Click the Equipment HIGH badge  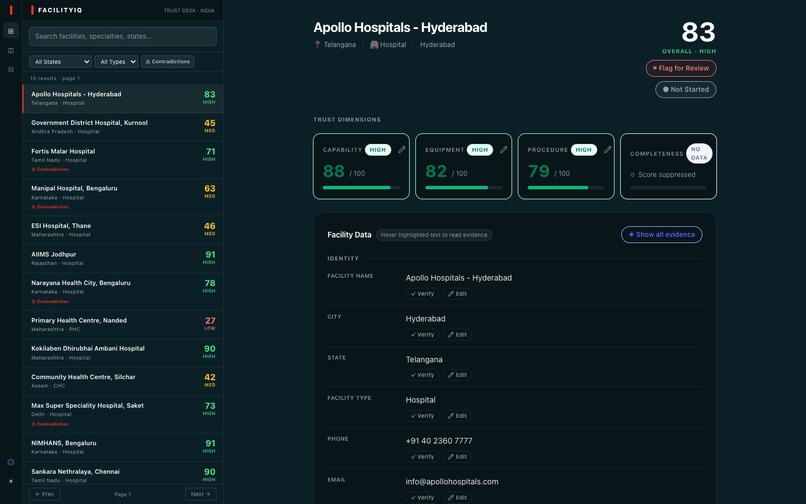point(480,150)
